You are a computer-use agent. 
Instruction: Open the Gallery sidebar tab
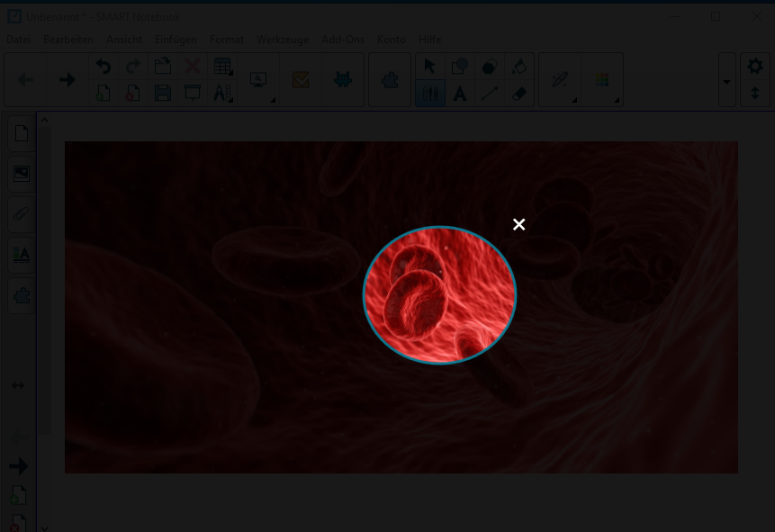tap(22, 174)
